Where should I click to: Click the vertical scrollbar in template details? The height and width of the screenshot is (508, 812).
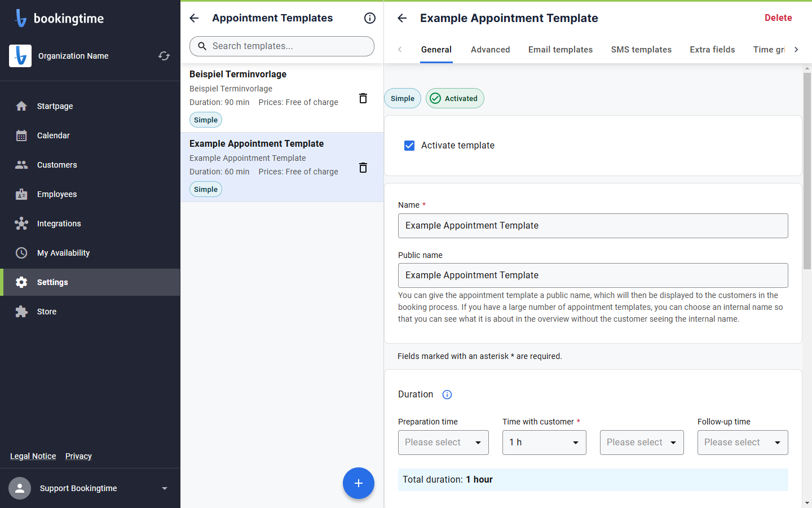pyautogui.click(x=807, y=171)
